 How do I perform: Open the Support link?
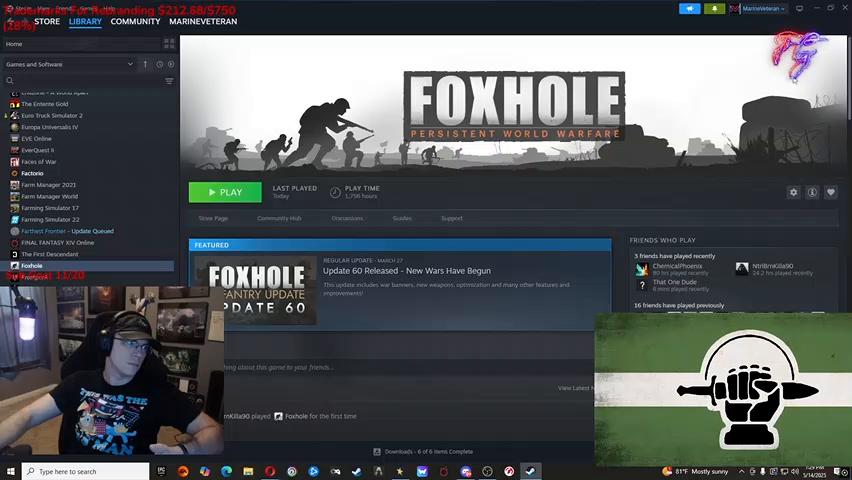click(452, 219)
